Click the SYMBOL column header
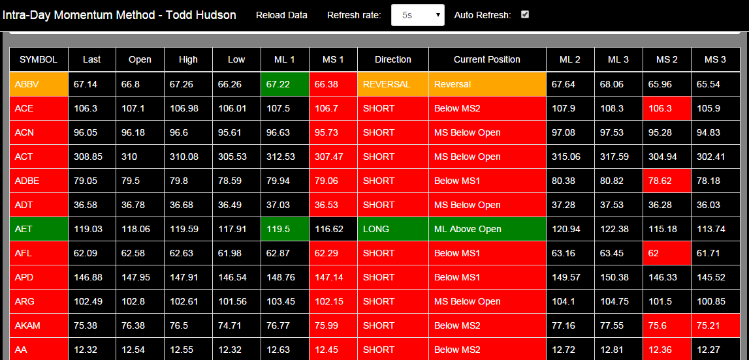Viewport: 749px width, 360px height. point(39,60)
